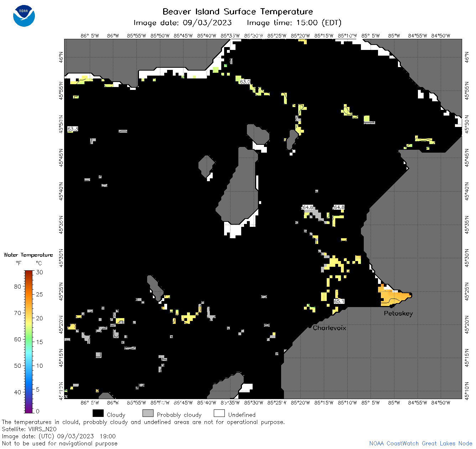
Task: Click the 80 °F scale tick label
Action: [x=17, y=286]
